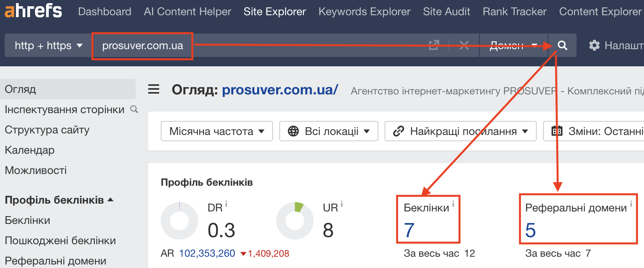This screenshot has width=644, height=268.
Task: Open Можливості in sidebar
Action: point(35,170)
